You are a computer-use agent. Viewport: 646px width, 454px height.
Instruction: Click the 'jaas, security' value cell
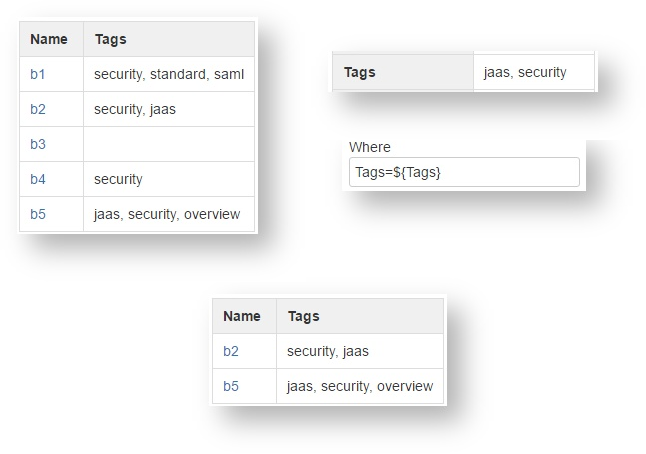[525, 72]
